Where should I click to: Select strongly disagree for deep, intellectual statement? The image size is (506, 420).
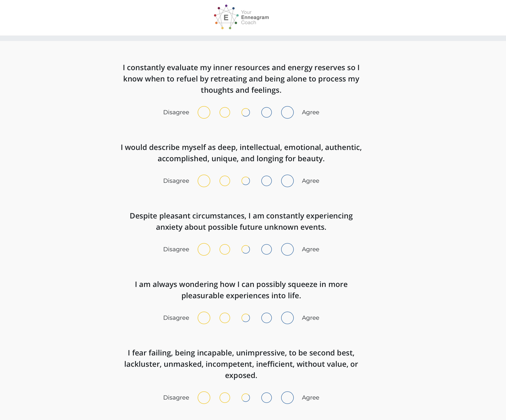[204, 181]
